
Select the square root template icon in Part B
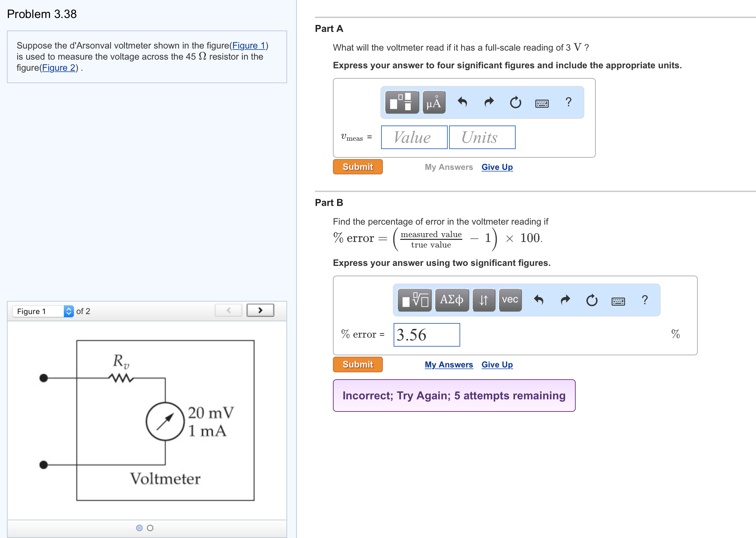[415, 300]
